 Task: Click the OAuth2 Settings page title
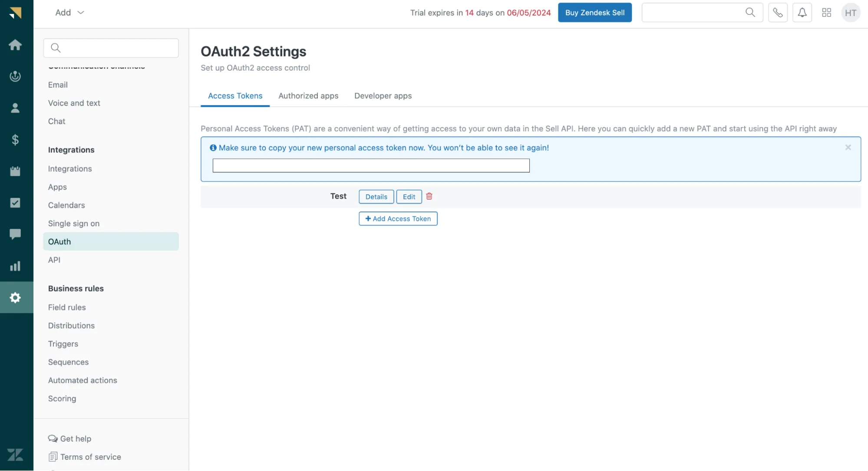[254, 52]
